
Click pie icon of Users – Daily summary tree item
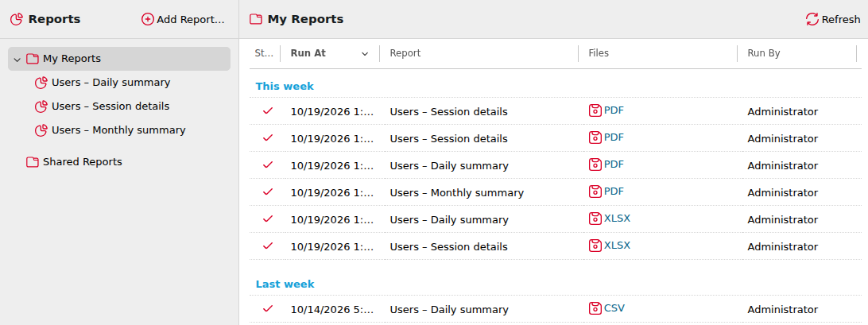point(41,83)
